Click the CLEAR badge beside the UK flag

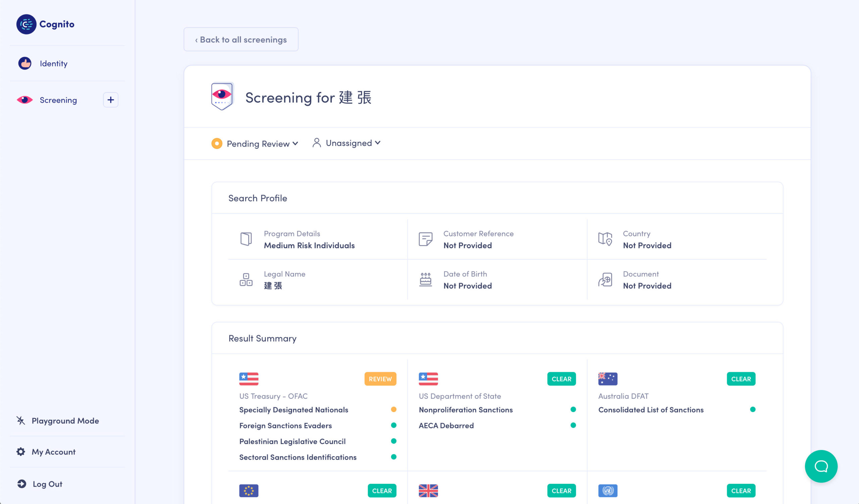[x=561, y=490]
